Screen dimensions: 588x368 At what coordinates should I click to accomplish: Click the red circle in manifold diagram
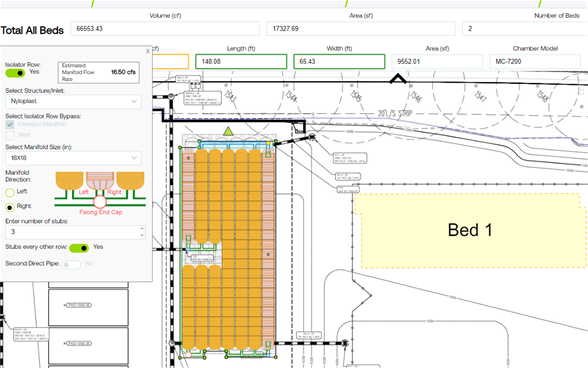(x=100, y=202)
